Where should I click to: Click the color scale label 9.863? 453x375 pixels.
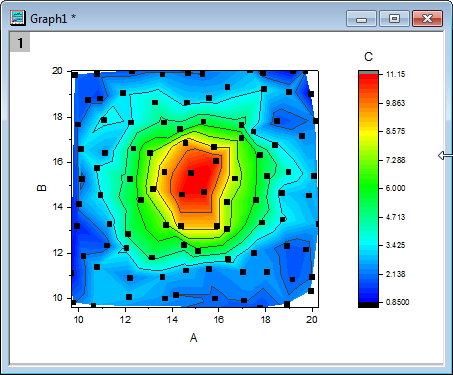tap(396, 103)
